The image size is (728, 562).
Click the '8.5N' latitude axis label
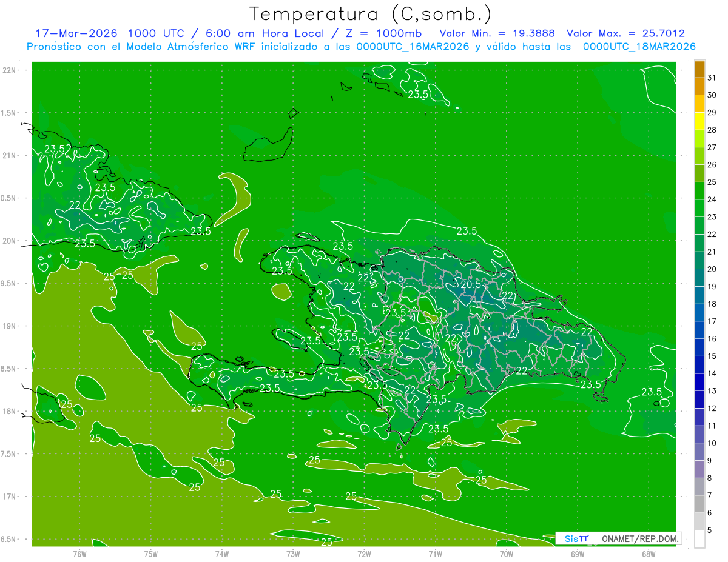[9, 369]
